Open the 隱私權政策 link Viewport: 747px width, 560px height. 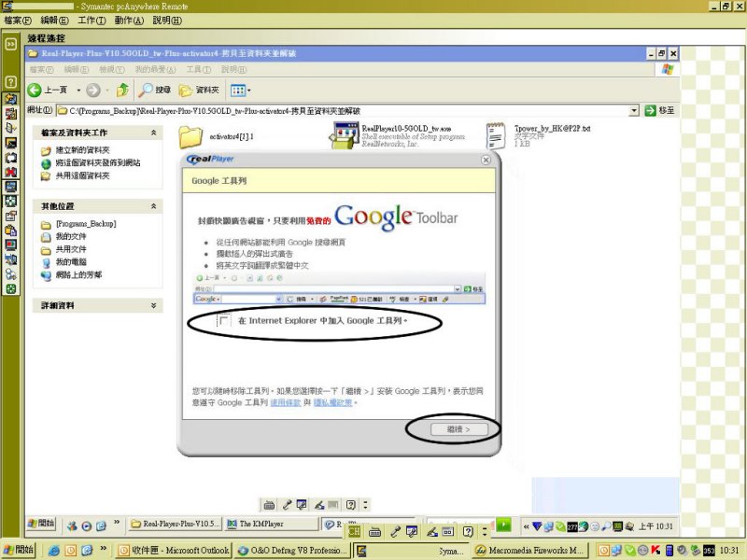pos(333,402)
